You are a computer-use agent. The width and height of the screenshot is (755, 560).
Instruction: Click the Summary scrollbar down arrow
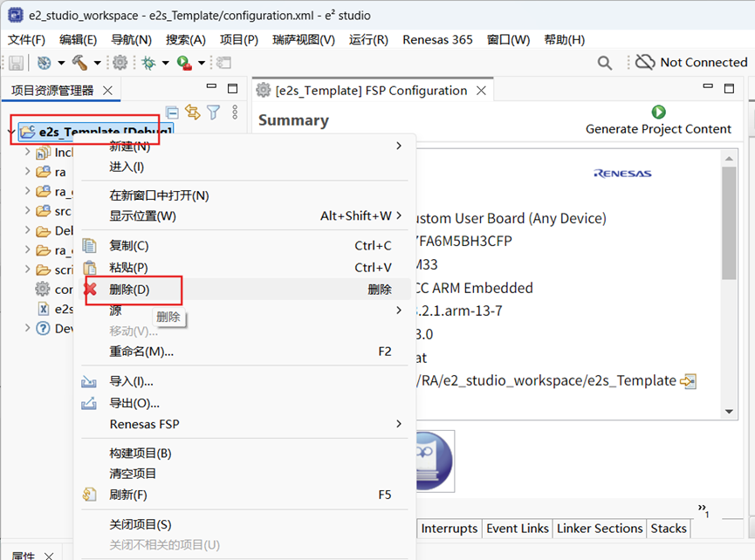click(729, 412)
